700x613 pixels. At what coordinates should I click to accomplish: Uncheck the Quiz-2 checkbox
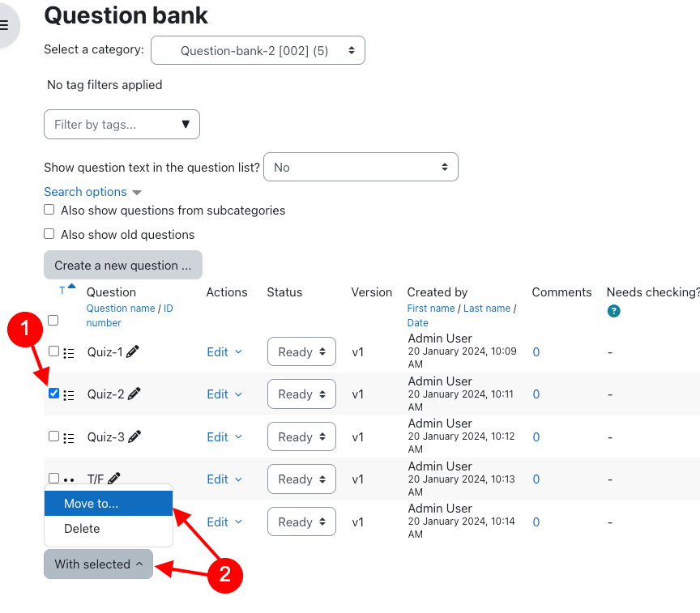53,393
